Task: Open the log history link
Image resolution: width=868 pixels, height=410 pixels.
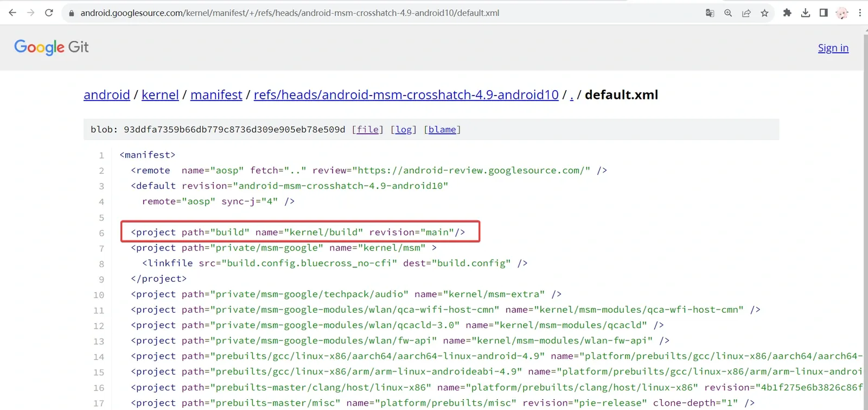Action: [404, 129]
